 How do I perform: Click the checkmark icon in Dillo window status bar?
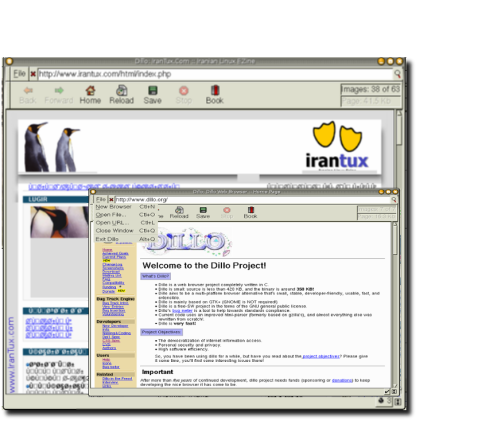pos(387,391)
